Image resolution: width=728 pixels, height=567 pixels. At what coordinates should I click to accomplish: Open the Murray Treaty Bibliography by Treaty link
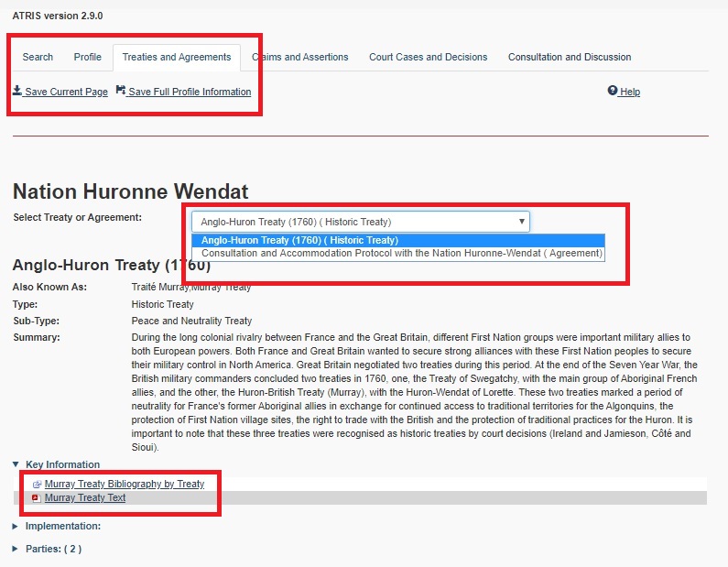tap(125, 484)
